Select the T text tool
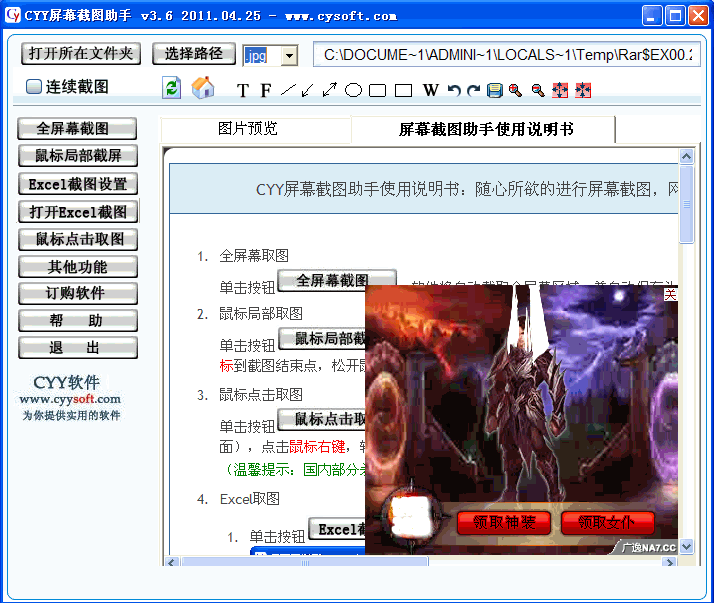 click(243, 91)
